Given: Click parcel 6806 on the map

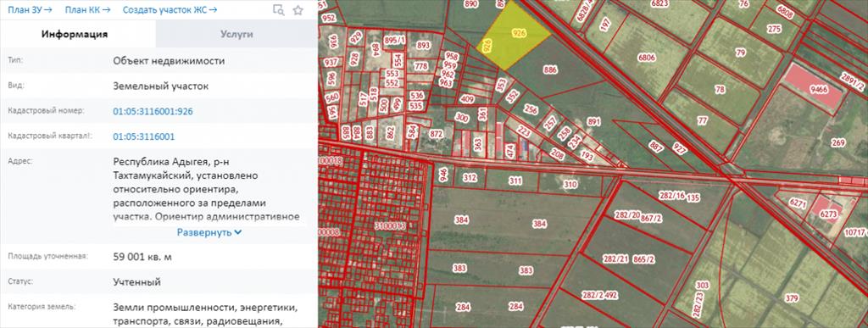Looking at the screenshot, I should pyautogui.click(x=646, y=58).
